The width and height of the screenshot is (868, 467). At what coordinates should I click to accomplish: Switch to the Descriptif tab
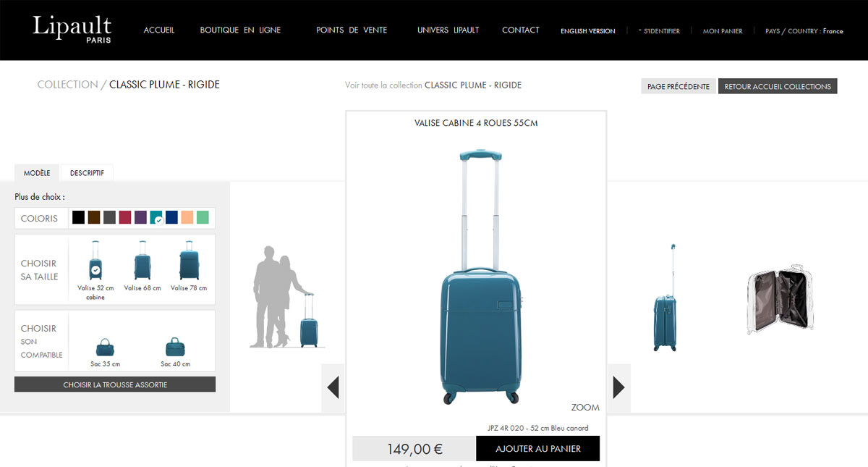[87, 173]
